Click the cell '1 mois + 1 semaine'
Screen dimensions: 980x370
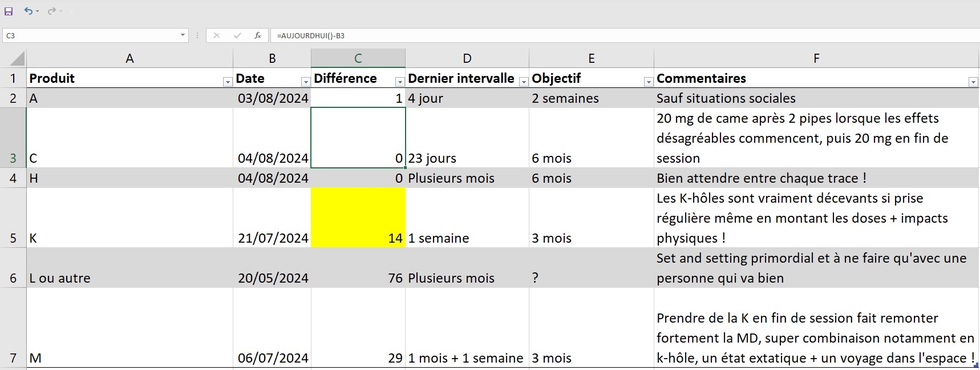tap(467, 328)
